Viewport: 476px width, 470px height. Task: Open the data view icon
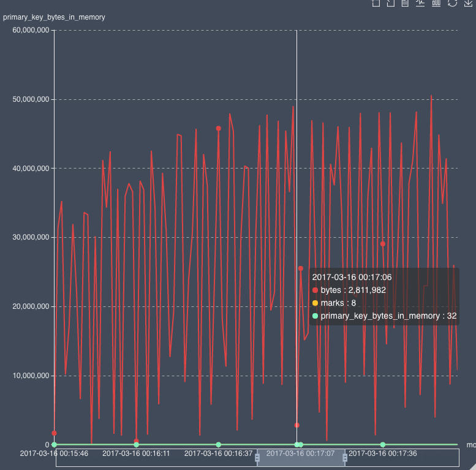pyautogui.click(x=405, y=3)
